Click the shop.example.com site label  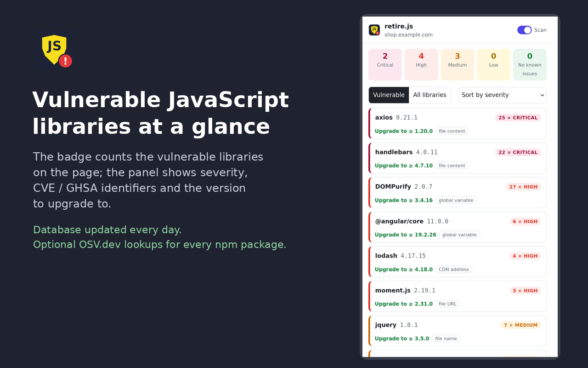point(408,34)
